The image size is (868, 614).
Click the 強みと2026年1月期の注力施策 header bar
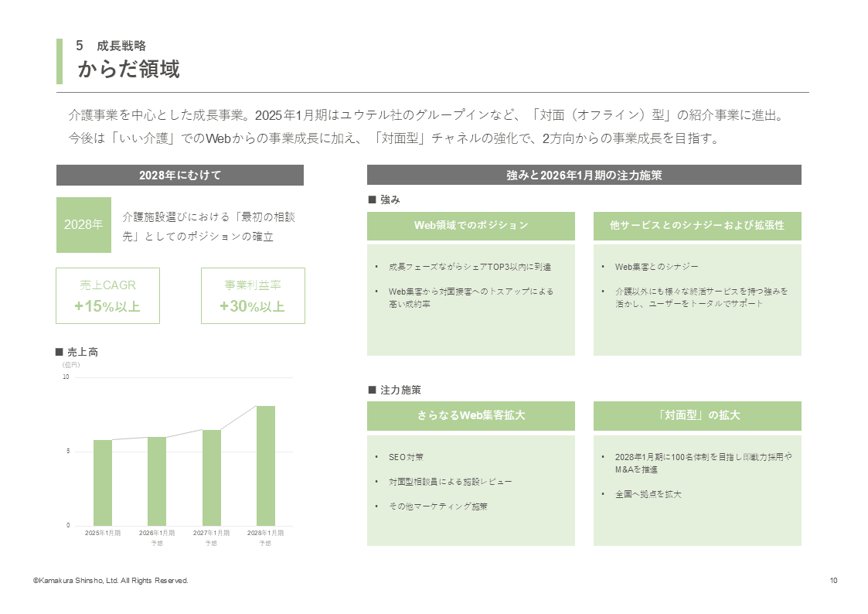(584, 176)
